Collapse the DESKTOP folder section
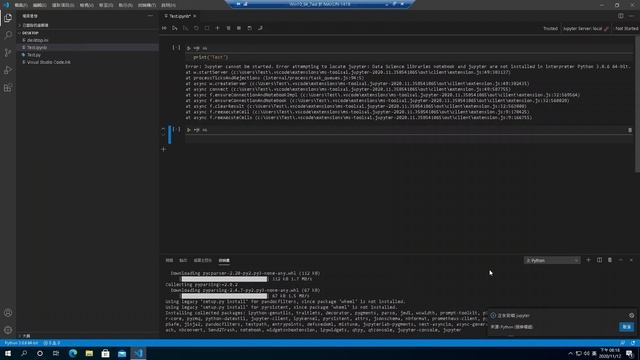 pos(88,33)
